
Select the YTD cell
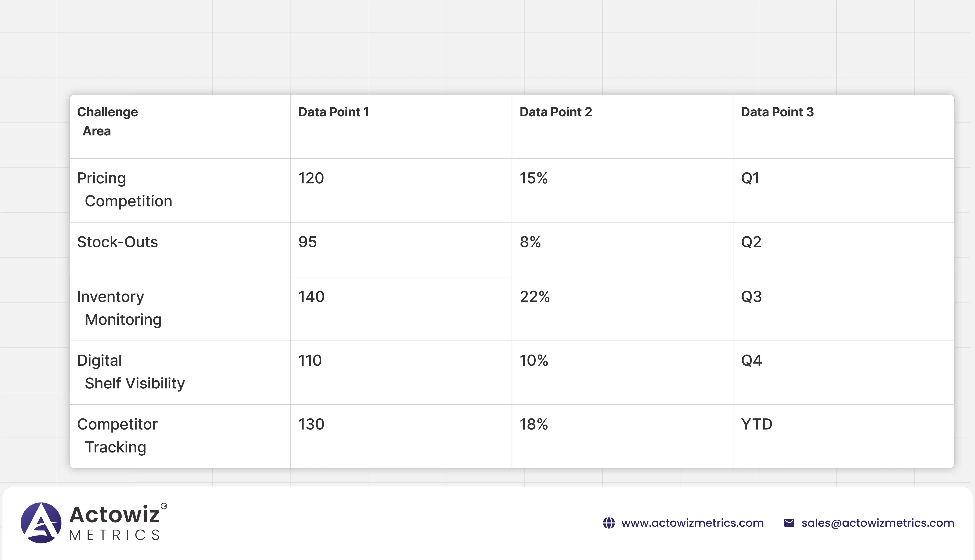757,424
